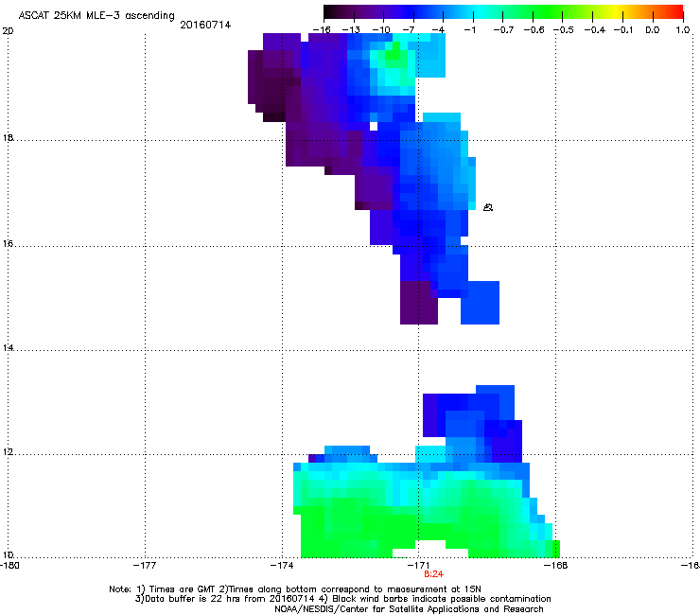This screenshot has width=700, height=615.
Task: Click the '-0.1' label on the color scale
Action: (623, 30)
